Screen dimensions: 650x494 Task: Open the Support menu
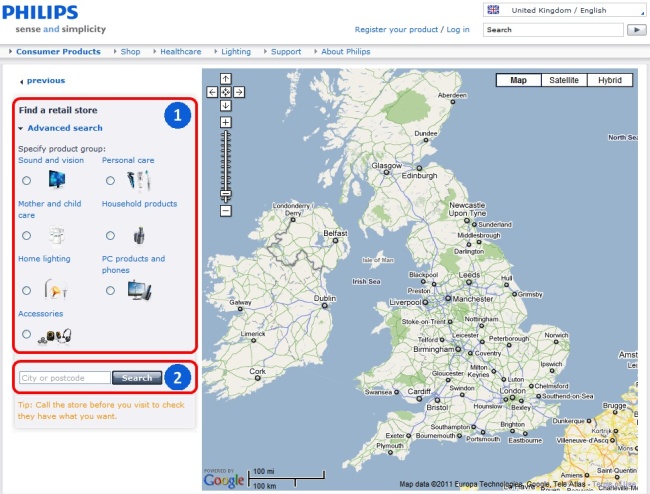[x=286, y=51]
